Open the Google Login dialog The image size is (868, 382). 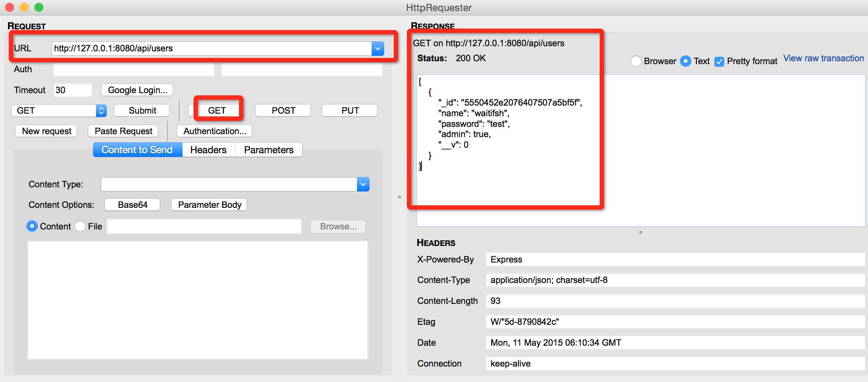pos(137,90)
